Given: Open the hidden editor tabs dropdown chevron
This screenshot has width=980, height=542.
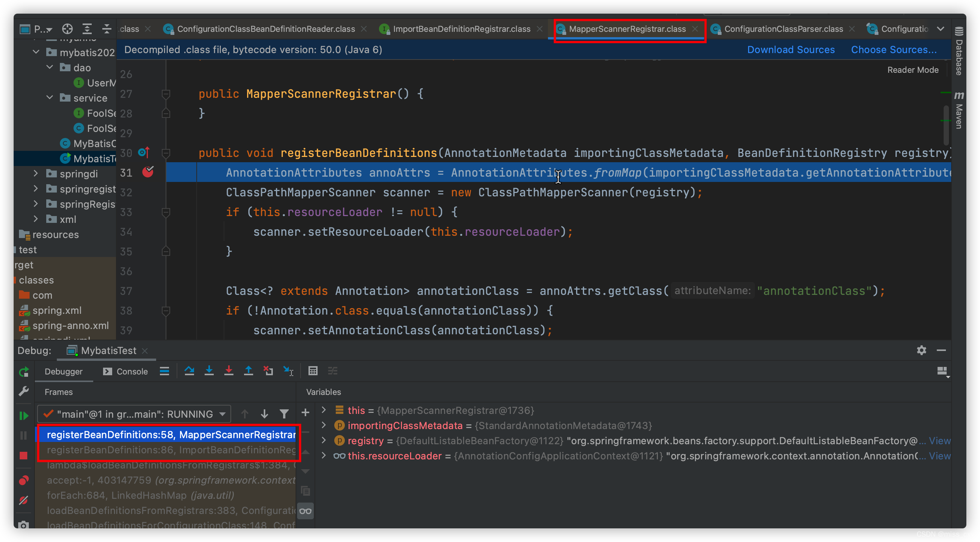Looking at the screenshot, I should pos(941,29).
